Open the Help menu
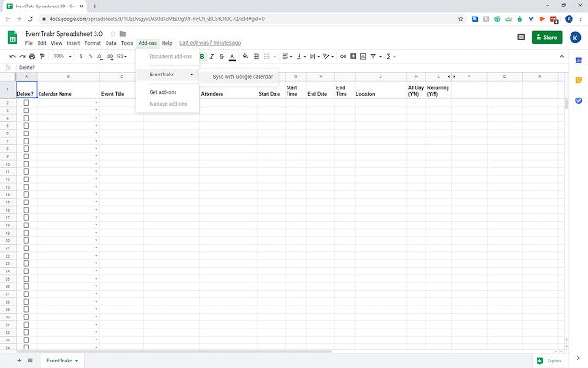The image size is (588, 368). [x=167, y=43]
